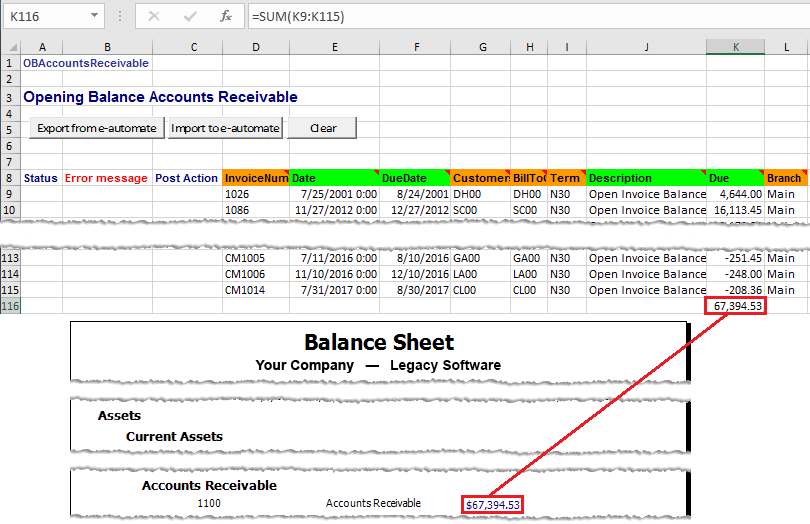Select the total cell 67,394.53 in K116
The height and width of the screenshot is (524, 810).
point(735,305)
